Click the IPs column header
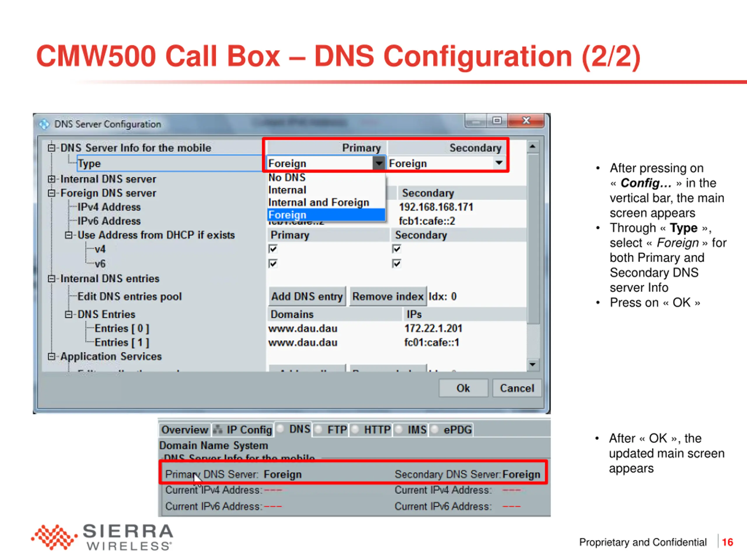Image resolution: width=747 pixels, height=560 pixels. (x=465, y=314)
